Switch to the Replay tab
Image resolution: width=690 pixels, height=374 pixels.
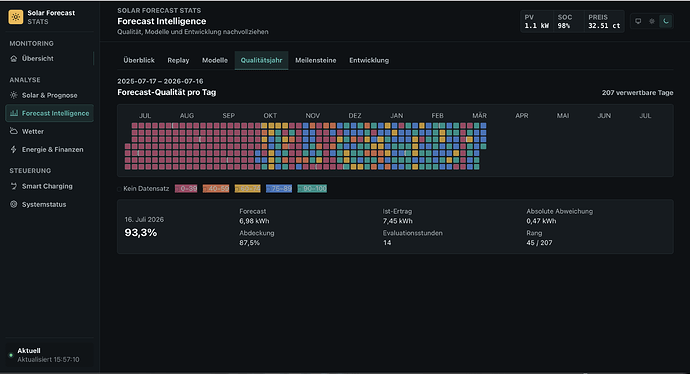click(178, 60)
